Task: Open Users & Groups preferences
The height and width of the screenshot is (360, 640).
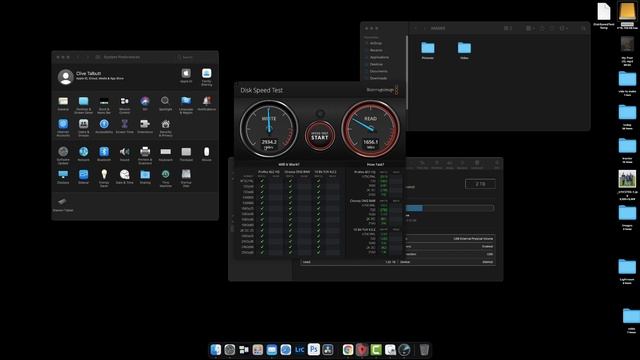Action: (x=83, y=127)
